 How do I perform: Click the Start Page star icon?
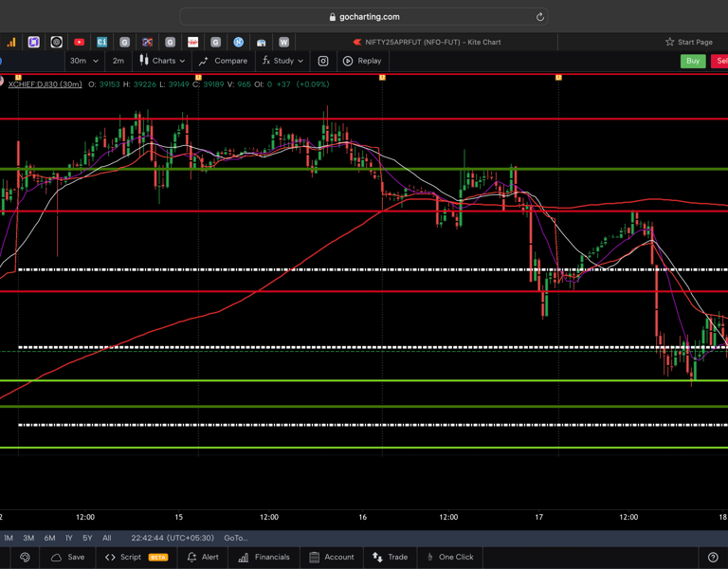[x=669, y=42]
